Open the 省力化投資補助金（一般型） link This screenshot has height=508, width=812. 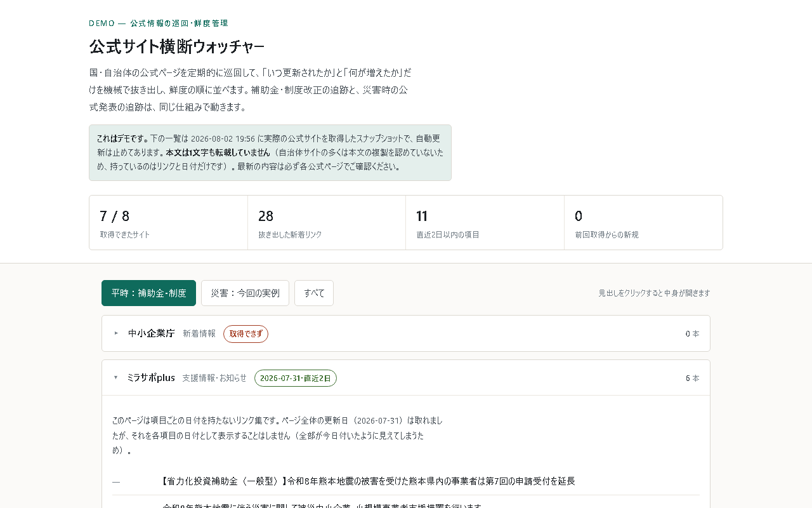click(369, 481)
